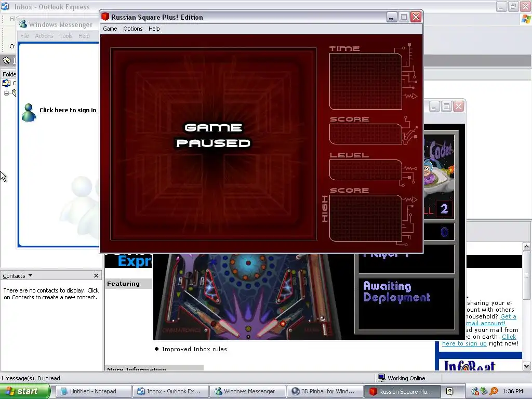Open the Contacts dropdown arrow in Outlook
This screenshot has width=532, height=399.
[30, 275]
